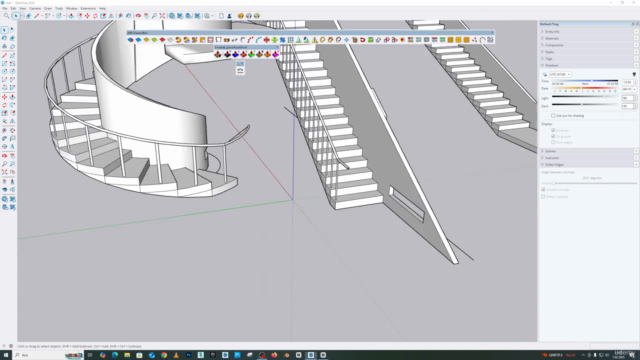Toggle Show/Hide Shadows icon in Shadows panel

pyautogui.click(x=544, y=74)
